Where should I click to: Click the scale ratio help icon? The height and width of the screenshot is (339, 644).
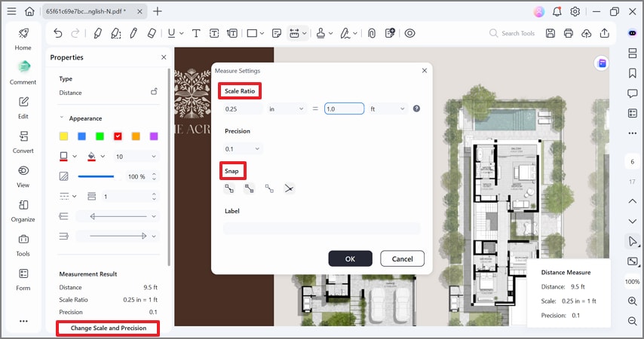click(x=416, y=108)
